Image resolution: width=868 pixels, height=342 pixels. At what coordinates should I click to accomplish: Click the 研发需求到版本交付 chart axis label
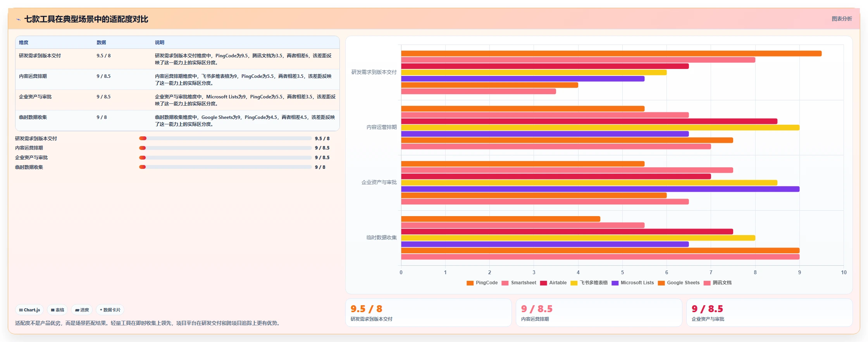click(374, 72)
